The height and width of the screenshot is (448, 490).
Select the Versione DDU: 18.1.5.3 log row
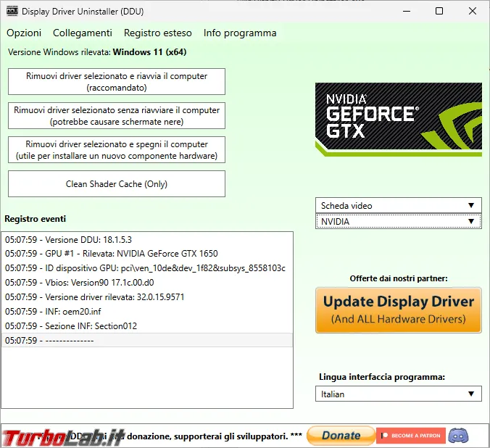(147, 240)
